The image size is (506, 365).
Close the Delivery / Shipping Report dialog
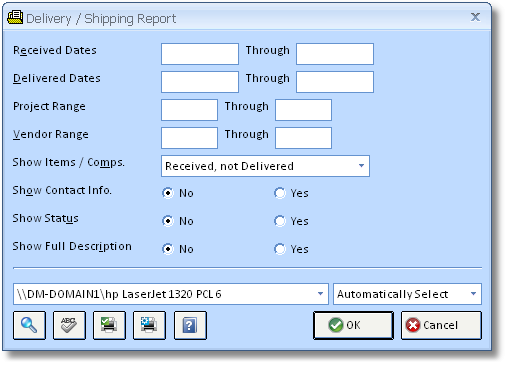click(475, 17)
